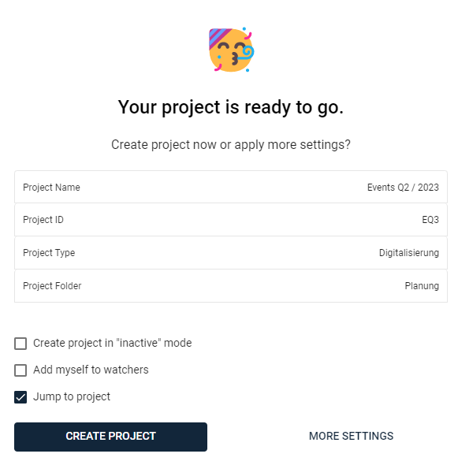Select the Project Name label
458x476 pixels.
coord(51,188)
